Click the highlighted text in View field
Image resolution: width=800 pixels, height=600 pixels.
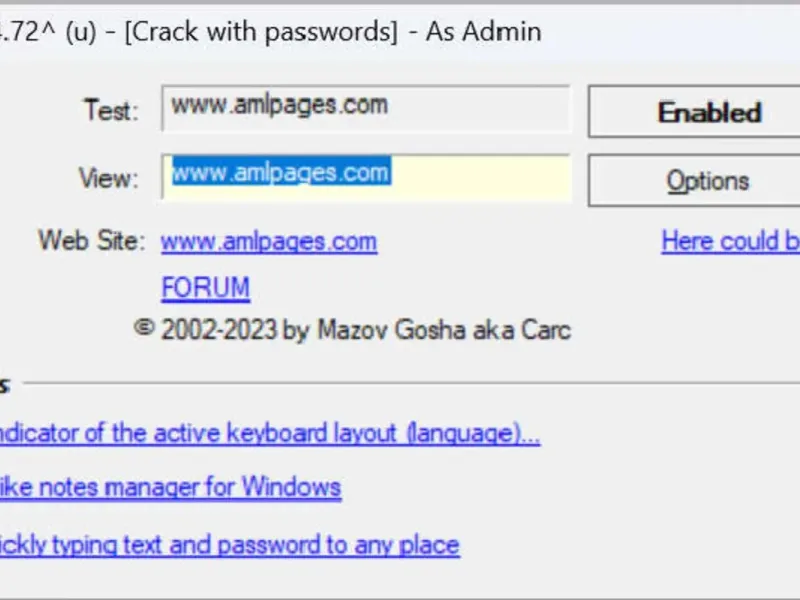[280, 173]
